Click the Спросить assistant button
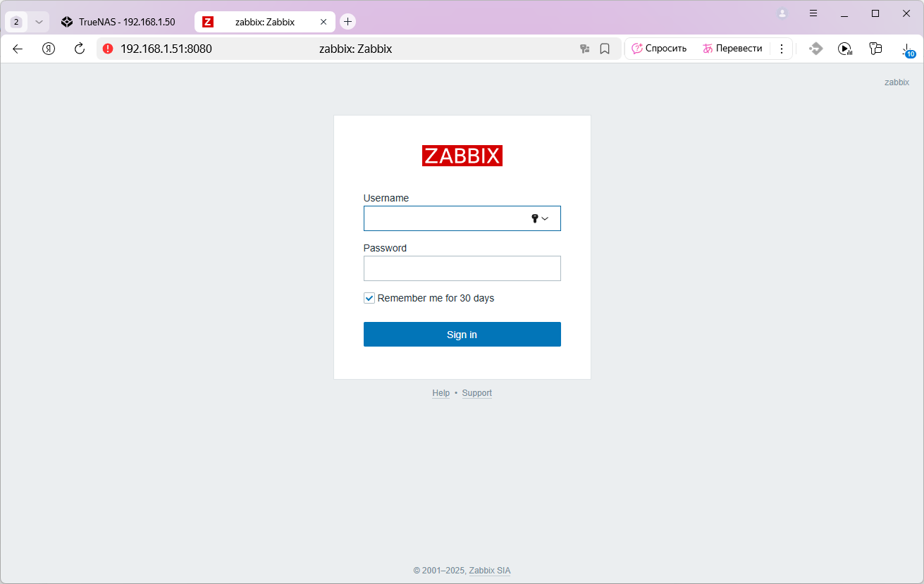Screen dimensions: 924x584 [x=659, y=49]
